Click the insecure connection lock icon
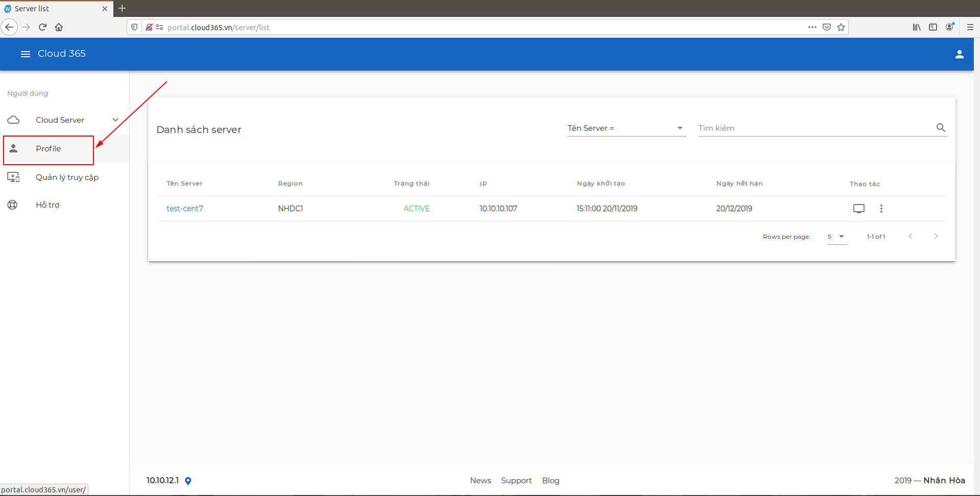 point(149,27)
